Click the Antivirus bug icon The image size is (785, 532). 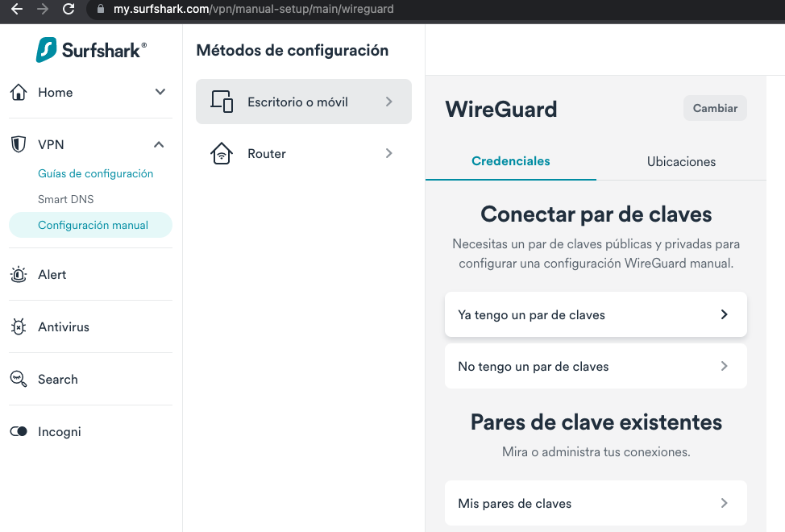(19, 327)
